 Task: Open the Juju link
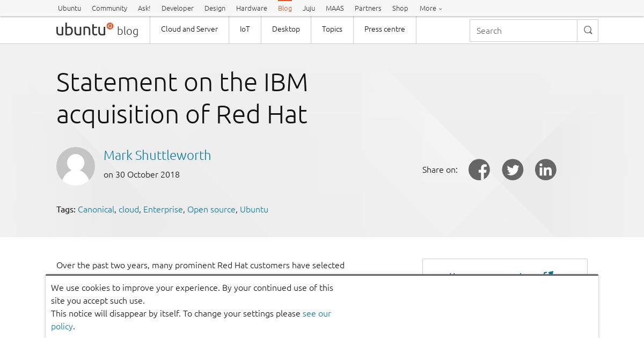(x=309, y=8)
